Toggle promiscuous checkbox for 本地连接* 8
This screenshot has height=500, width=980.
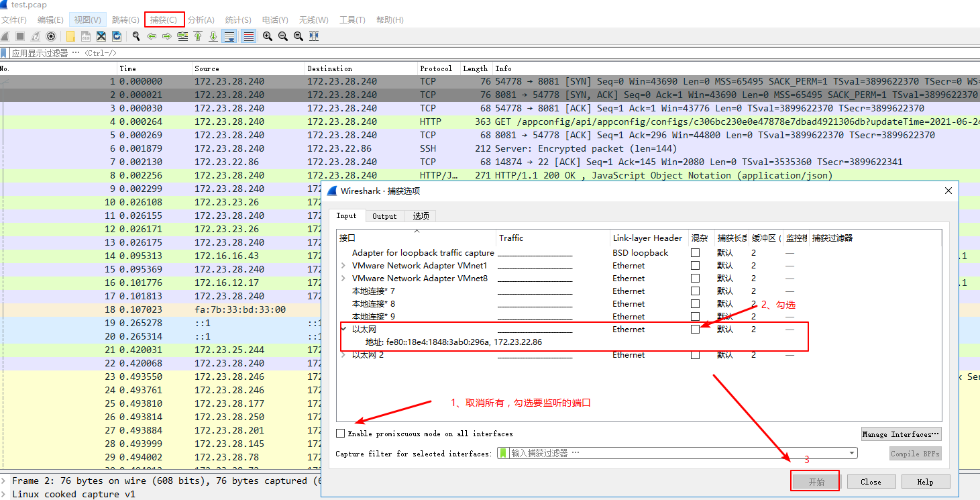[x=695, y=303]
